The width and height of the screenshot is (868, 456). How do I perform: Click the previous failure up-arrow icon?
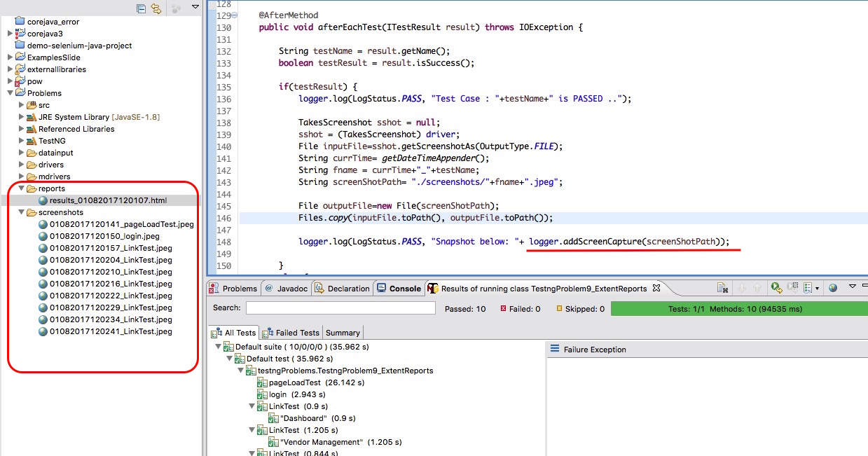point(757,288)
